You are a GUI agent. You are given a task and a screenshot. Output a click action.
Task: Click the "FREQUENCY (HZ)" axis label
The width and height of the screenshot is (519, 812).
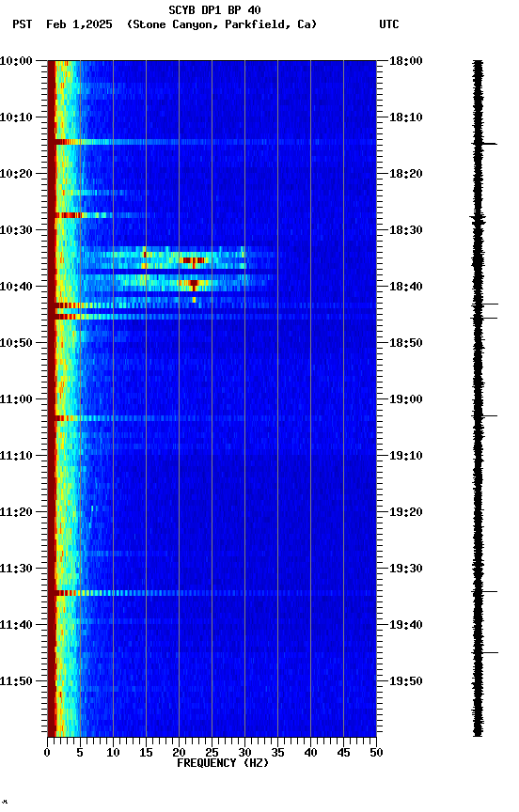(x=223, y=763)
